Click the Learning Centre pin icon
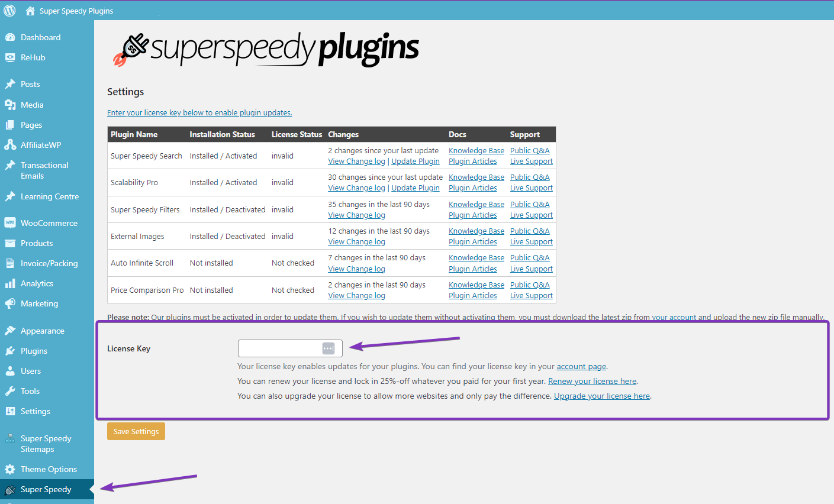Image resolution: width=834 pixels, height=504 pixels. tap(10, 196)
